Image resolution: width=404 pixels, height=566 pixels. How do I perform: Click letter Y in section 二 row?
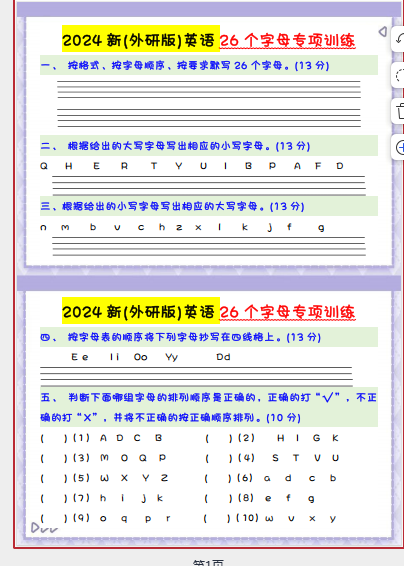179,166
